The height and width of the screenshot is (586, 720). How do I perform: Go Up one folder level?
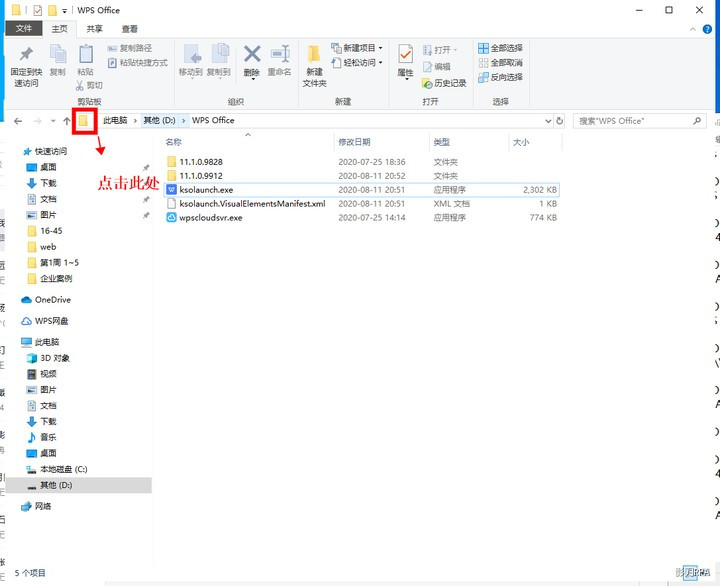tap(67, 121)
